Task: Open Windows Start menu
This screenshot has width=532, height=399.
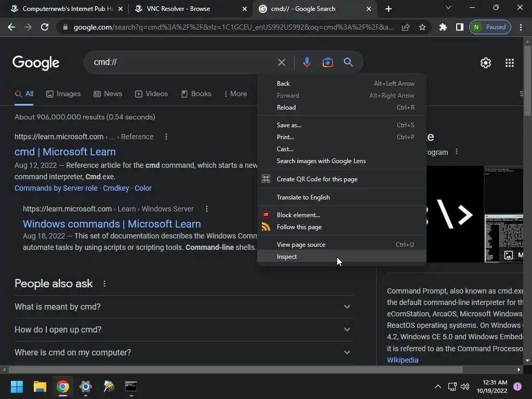Action: pyautogui.click(x=17, y=387)
